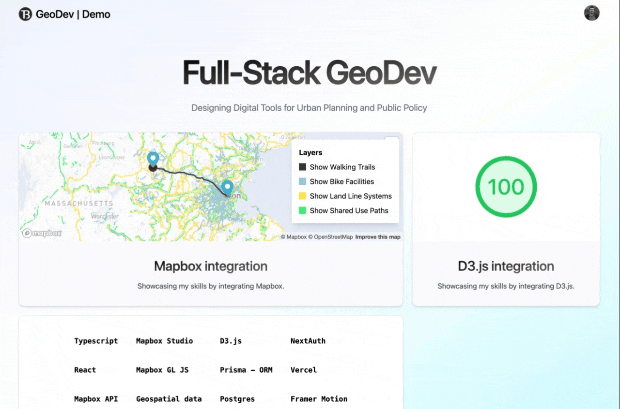Click the green Shared Use Paths swatch

click(302, 210)
